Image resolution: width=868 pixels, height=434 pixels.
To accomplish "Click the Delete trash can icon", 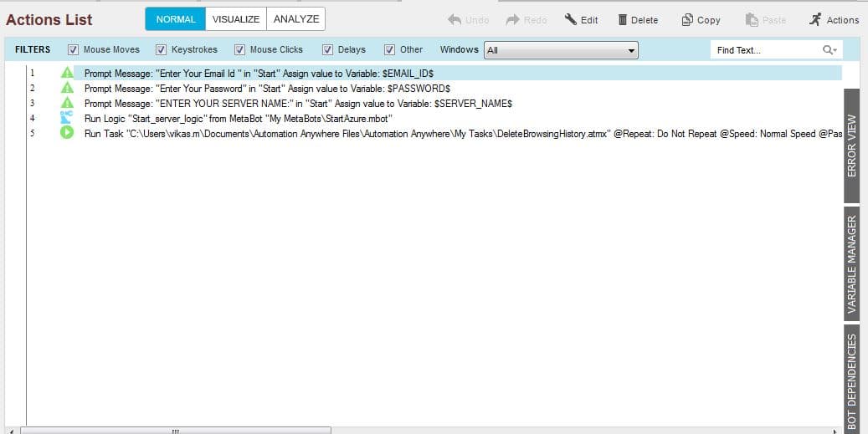I will (x=622, y=20).
